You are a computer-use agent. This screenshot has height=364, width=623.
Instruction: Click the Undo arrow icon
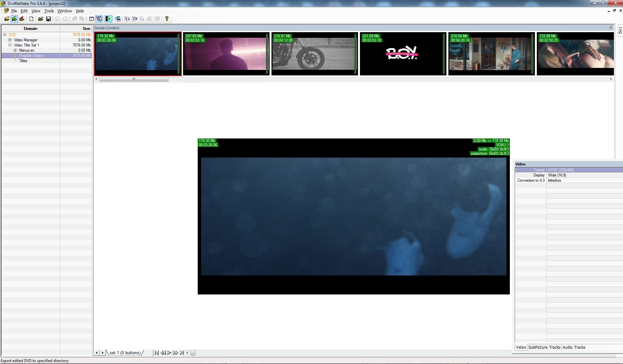[x=57, y=19]
